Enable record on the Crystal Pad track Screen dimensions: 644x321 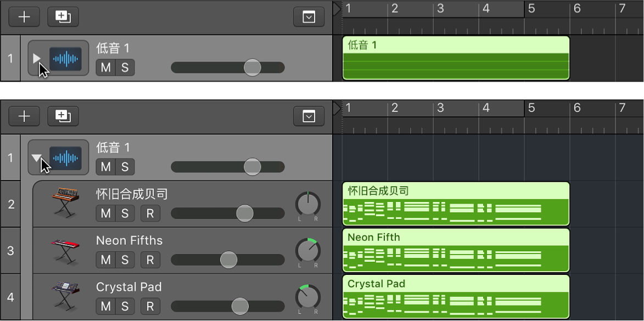[x=150, y=306]
